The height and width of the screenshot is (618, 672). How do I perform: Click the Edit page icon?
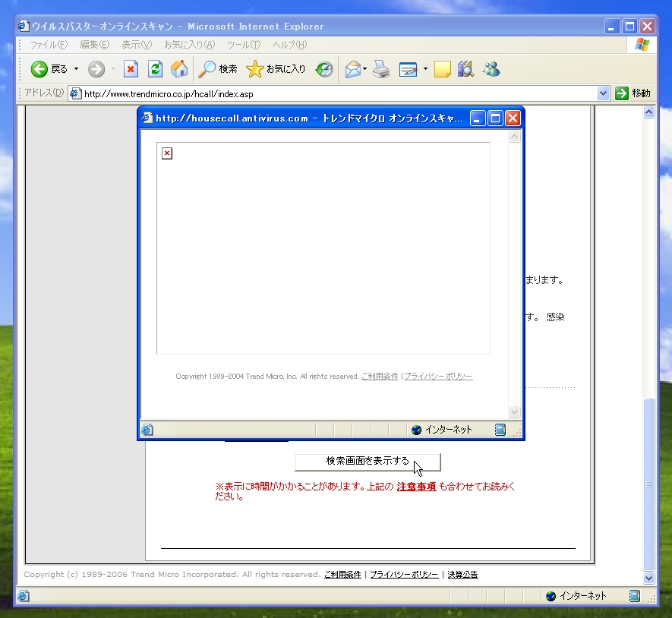(x=408, y=69)
